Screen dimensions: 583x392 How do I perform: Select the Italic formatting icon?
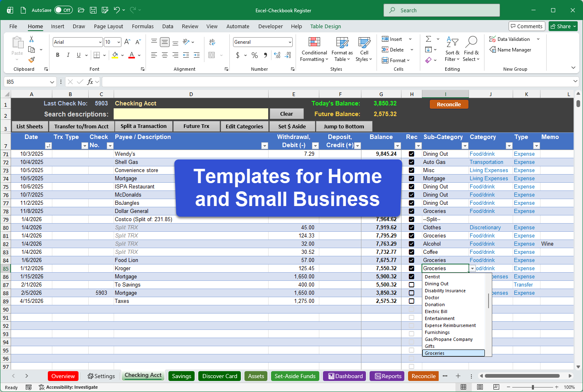[x=68, y=54]
